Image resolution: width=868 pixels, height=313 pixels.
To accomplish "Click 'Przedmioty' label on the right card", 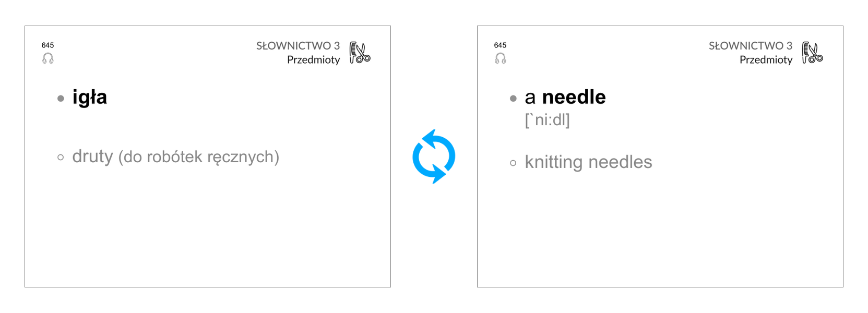I will click(x=766, y=60).
